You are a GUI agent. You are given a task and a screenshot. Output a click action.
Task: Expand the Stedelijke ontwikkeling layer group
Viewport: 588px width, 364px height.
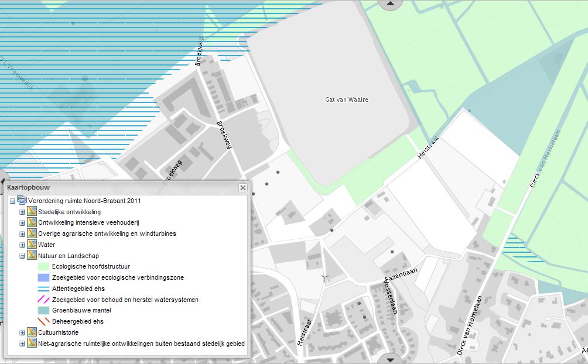coord(22,212)
